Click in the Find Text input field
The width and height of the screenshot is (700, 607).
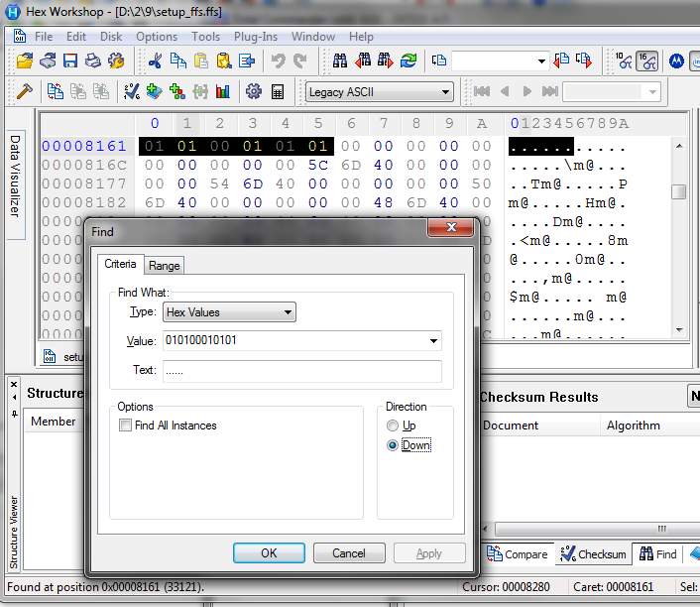pyautogui.click(x=302, y=371)
